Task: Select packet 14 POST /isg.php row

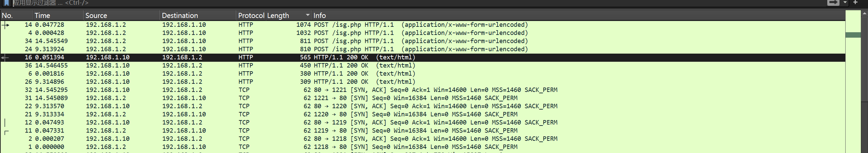Action: point(423,25)
